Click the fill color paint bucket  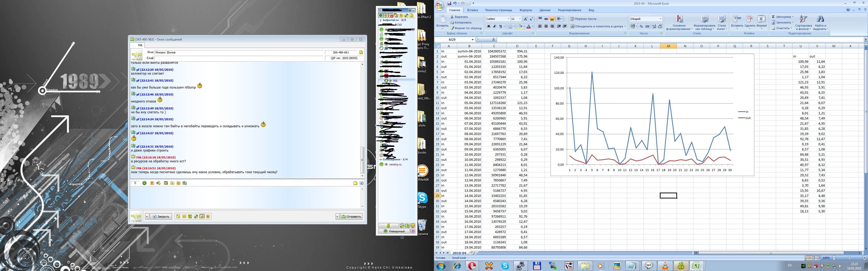(520, 26)
